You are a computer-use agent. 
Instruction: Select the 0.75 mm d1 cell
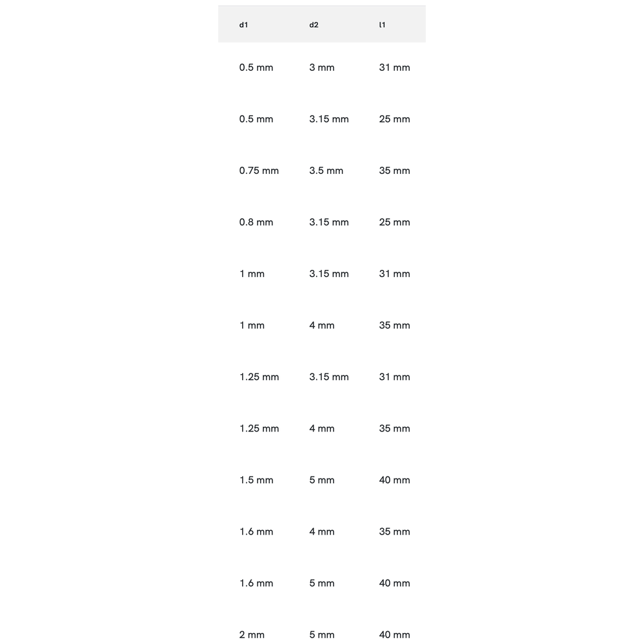tap(259, 171)
